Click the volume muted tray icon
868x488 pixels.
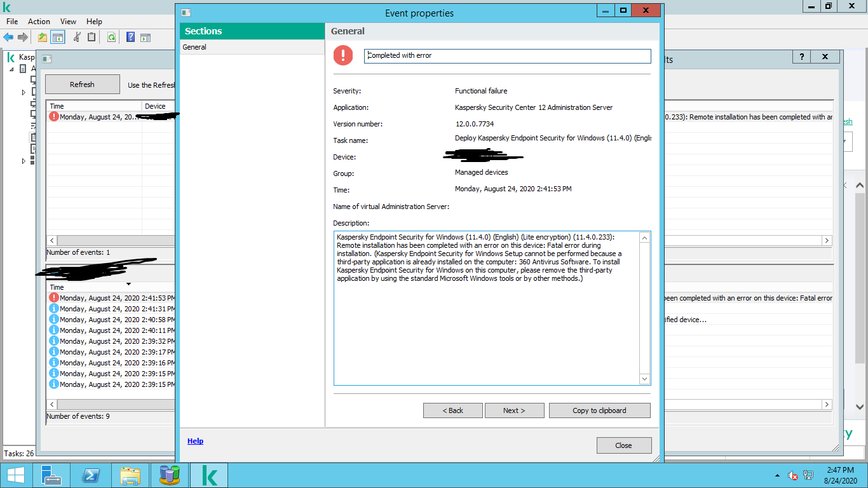coord(793,475)
